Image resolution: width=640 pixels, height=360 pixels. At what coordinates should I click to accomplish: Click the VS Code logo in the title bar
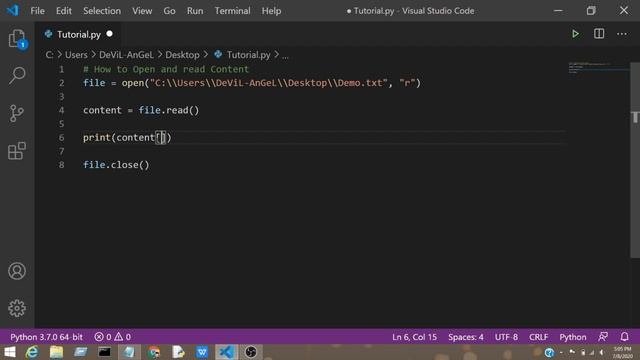pos(12,10)
